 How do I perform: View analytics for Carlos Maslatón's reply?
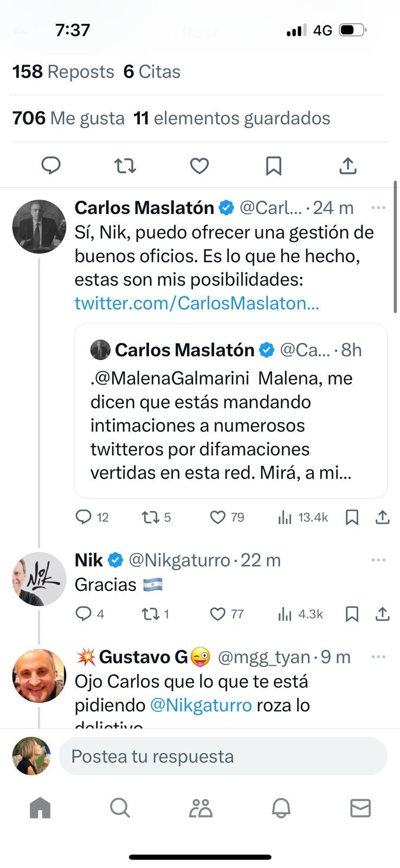tap(285, 518)
